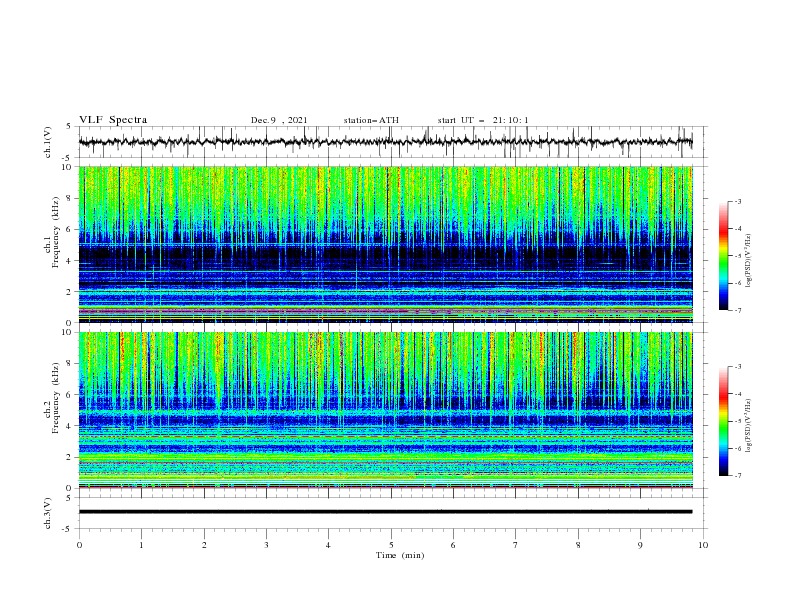Screen dimensions: 792x612
Task: Click the "start UT = 21:10:1" text
Action: pyautogui.click(x=483, y=120)
